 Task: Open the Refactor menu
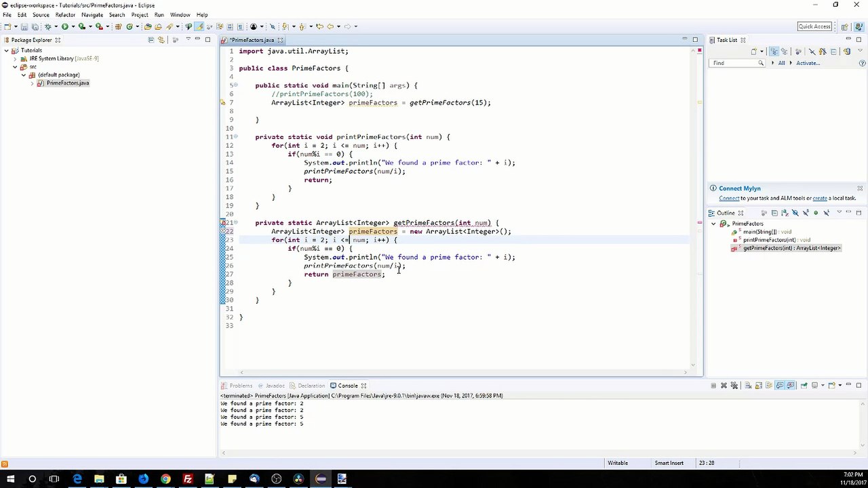(65, 14)
